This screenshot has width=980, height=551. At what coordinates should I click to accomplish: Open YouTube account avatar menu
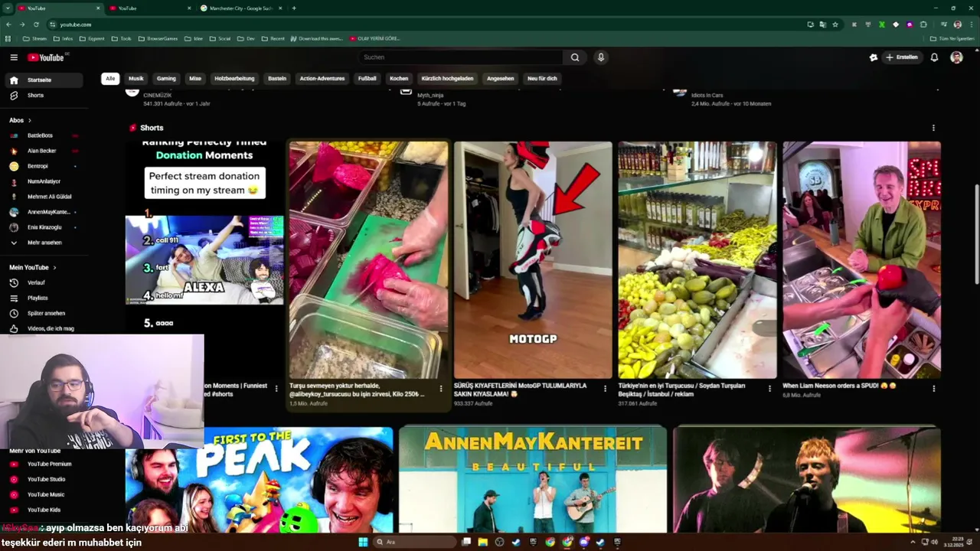[956, 57]
